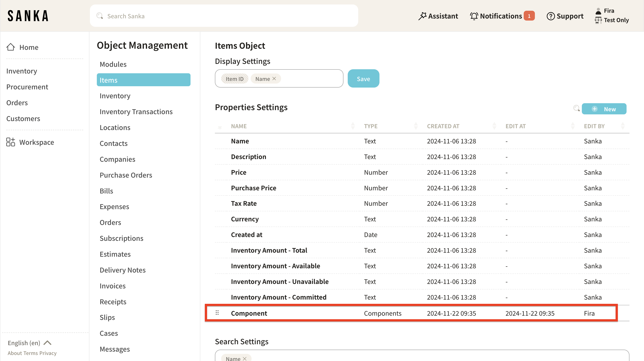Open Inventory Transactions in Object Management
Viewport: 644px width, 361px height.
coord(136,112)
